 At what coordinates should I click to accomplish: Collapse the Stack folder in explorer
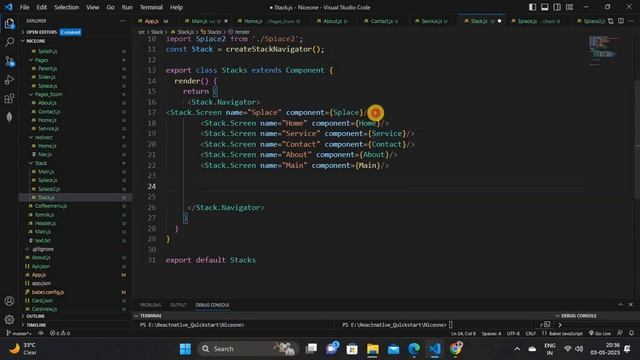(40, 163)
